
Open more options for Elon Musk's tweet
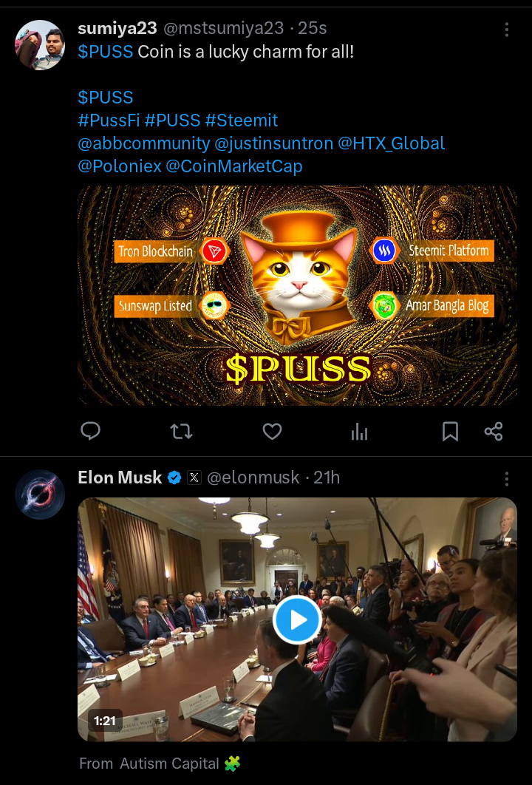click(506, 478)
